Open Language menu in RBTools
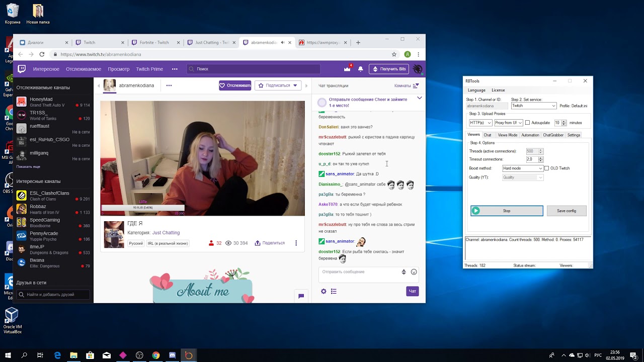Viewport: 644px width, 362px height. tap(476, 90)
